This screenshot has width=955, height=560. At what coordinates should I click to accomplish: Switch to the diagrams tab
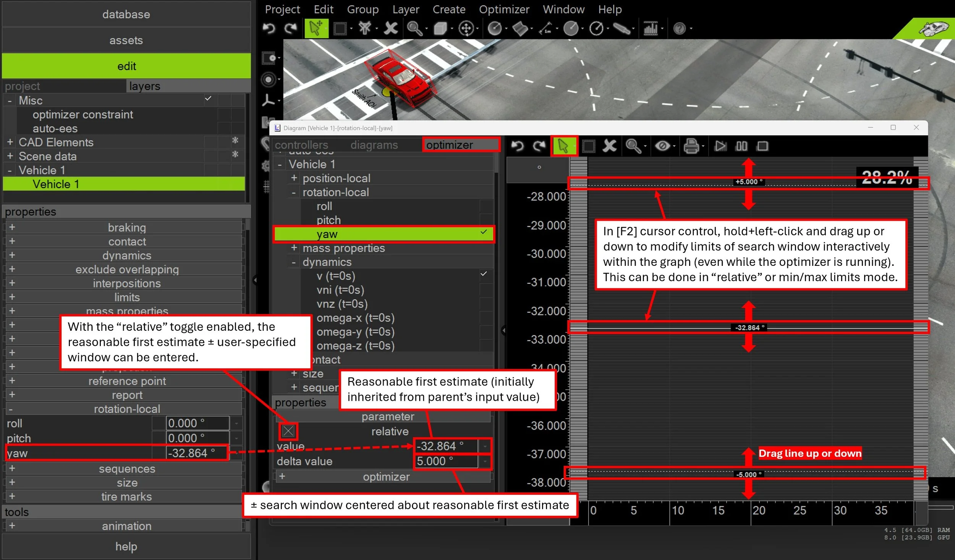tap(374, 145)
